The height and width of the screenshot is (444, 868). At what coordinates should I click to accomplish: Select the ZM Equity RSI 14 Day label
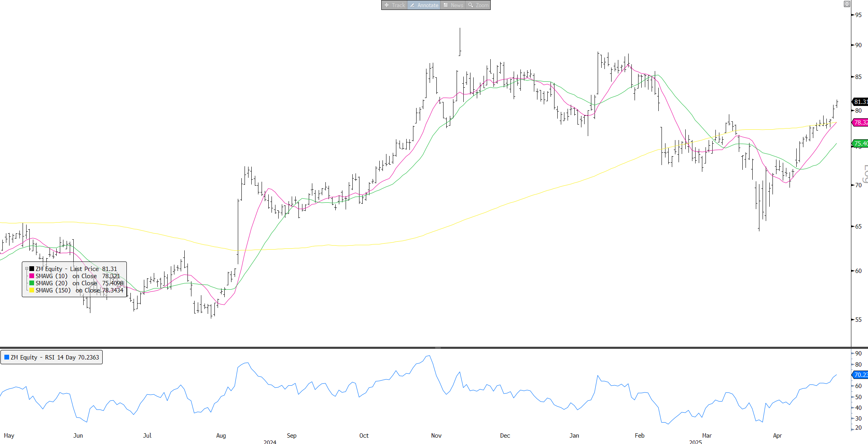click(55, 358)
